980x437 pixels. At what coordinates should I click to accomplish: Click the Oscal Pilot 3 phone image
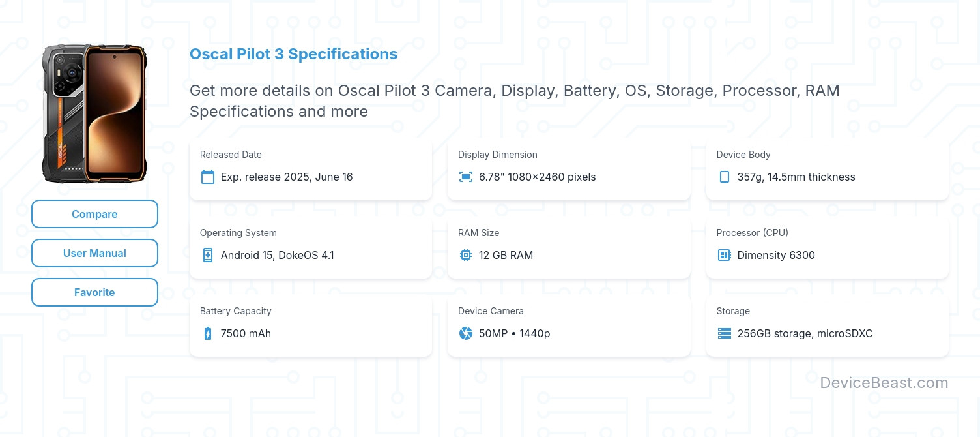pos(94,115)
